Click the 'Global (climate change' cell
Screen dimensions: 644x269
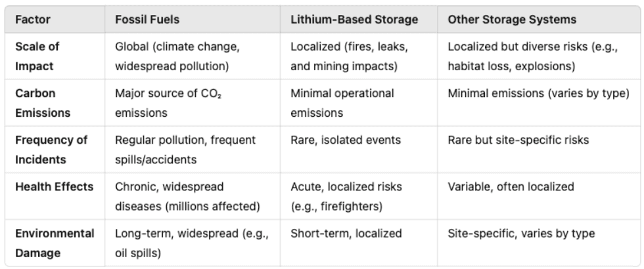coord(177,56)
